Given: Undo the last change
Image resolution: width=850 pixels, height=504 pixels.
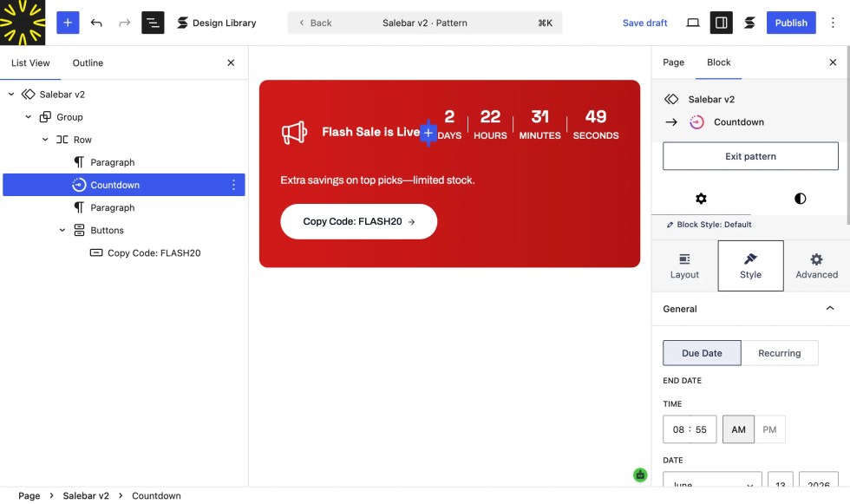Looking at the screenshot, I should [96, 23].
